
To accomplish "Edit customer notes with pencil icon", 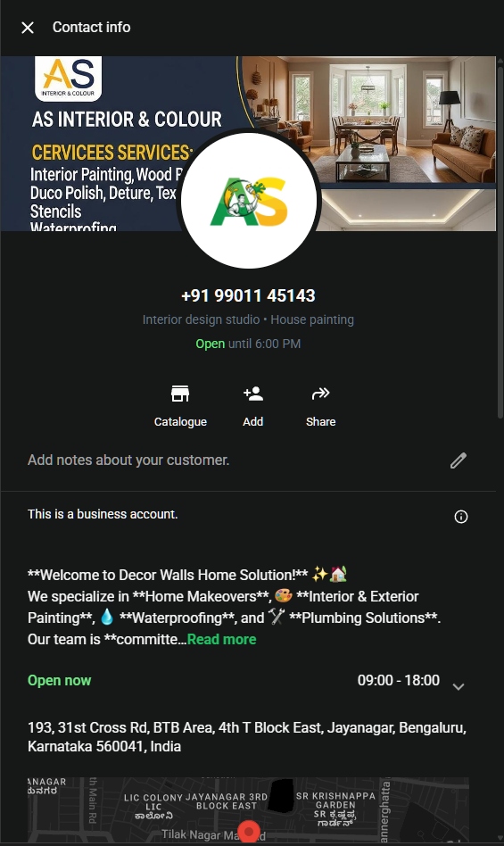I will pyautogui.click(x=459, y=460).
